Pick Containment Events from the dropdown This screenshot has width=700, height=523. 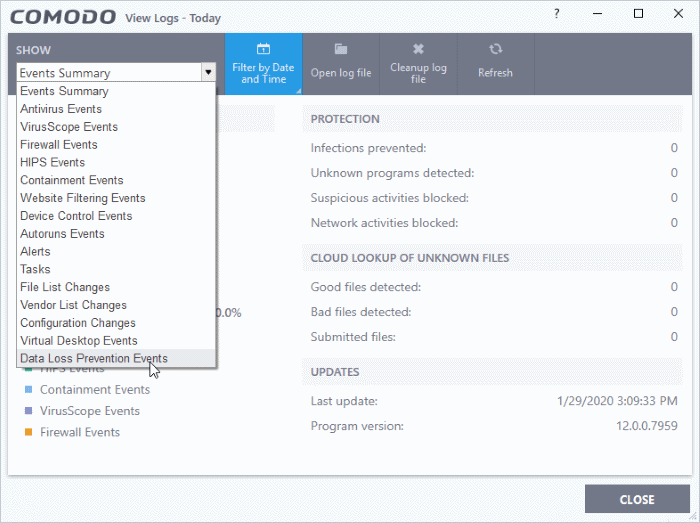(116, 180)
